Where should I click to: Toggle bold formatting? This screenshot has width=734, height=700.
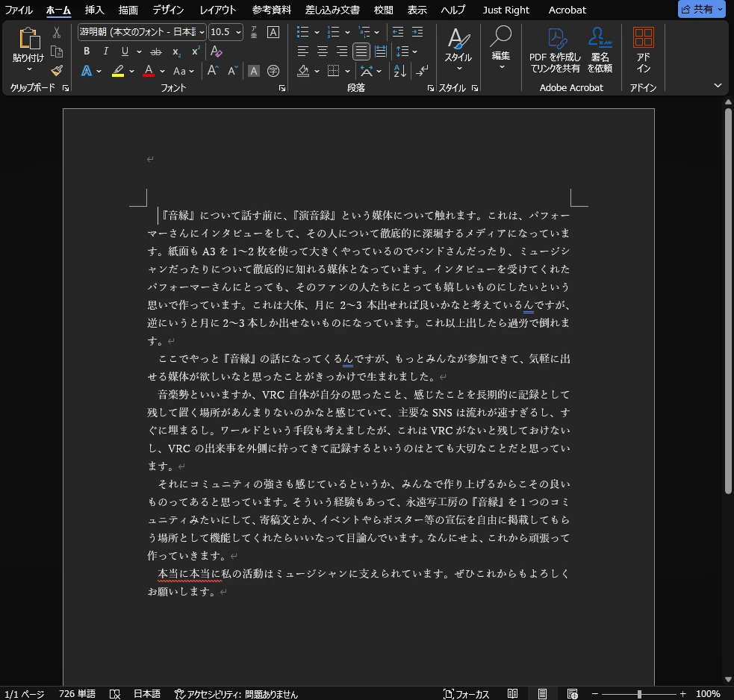click(87, 51)
